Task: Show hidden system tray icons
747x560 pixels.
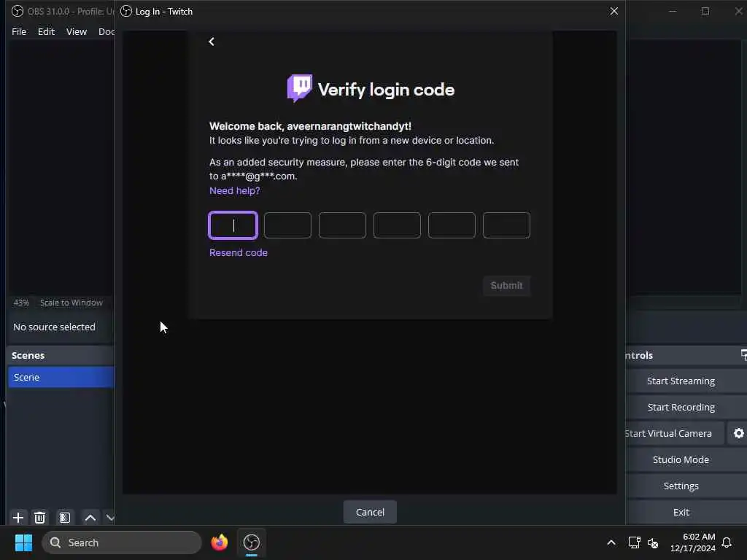Action: click(x=611, y=542)
